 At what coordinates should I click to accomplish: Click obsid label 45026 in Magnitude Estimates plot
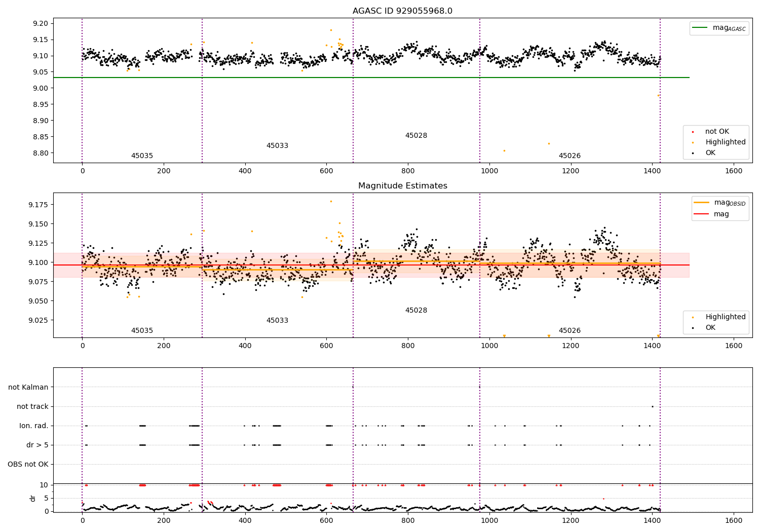pyautogui.click(x=569, y=331)
